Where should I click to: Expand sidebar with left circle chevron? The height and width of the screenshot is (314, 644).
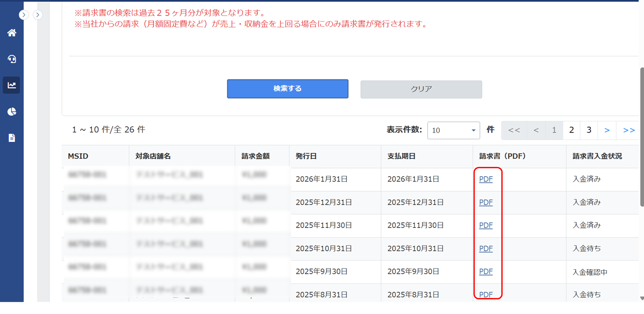point(24,15)
